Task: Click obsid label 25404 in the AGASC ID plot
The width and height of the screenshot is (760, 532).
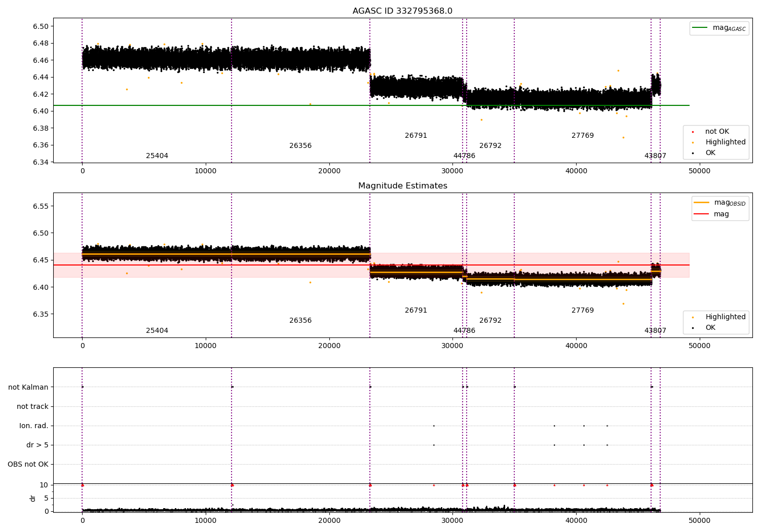Action: point(157,156)
